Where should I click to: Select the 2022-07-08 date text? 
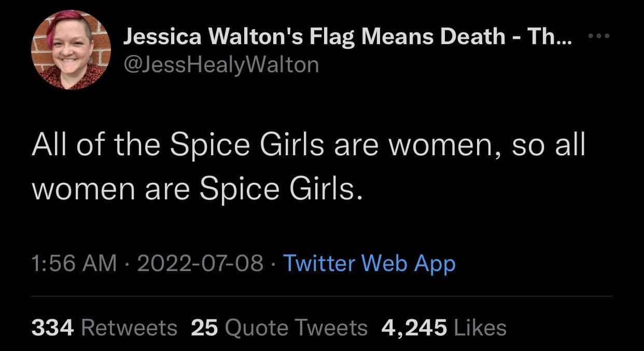pos(201,263)
